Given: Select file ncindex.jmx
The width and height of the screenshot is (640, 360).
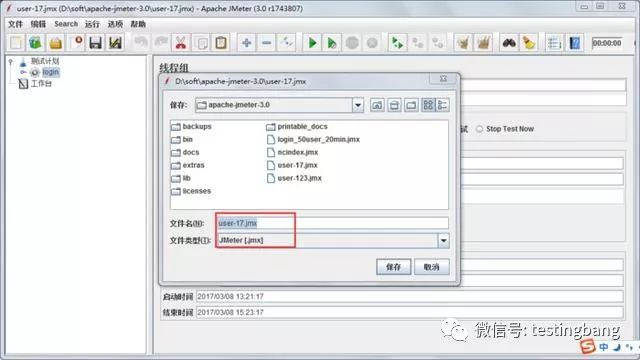Looking at the screenshot, I should 292,152.
